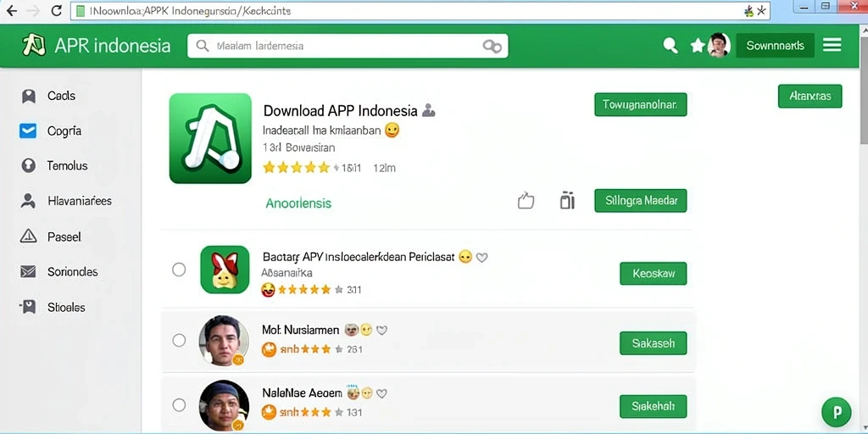Click the Cogria envelope icon
The width and height of the screenshot is (868, 434).
tap(28, 131)
